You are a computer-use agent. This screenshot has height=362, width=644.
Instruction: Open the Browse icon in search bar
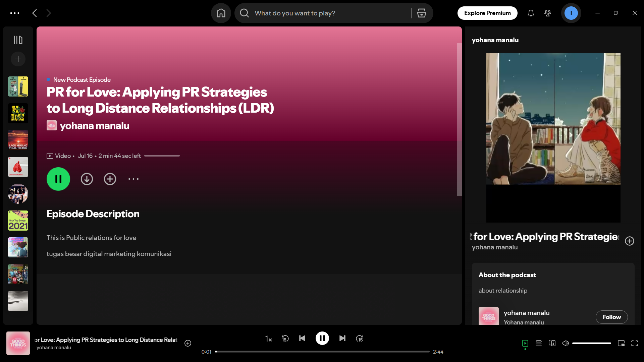422,13
